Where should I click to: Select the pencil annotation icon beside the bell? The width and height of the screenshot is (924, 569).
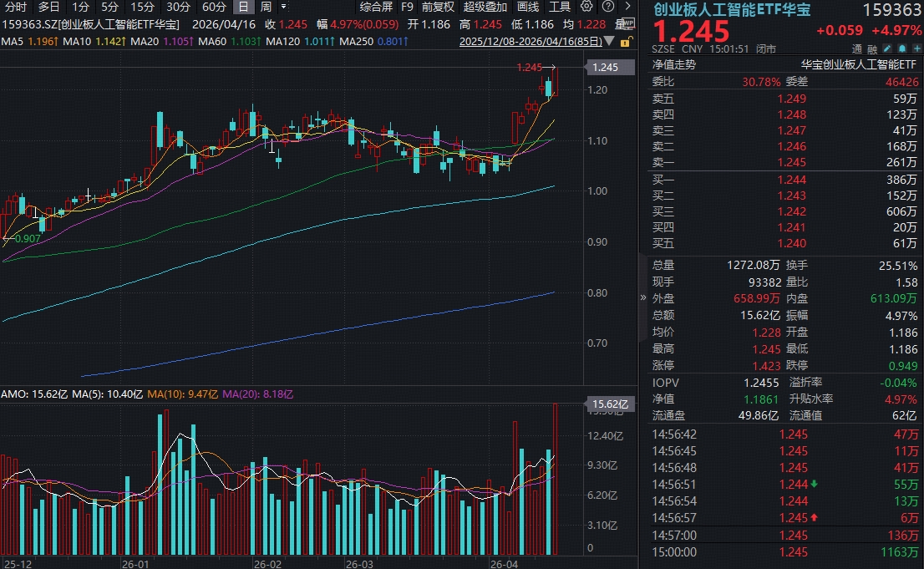click(886, 49)
